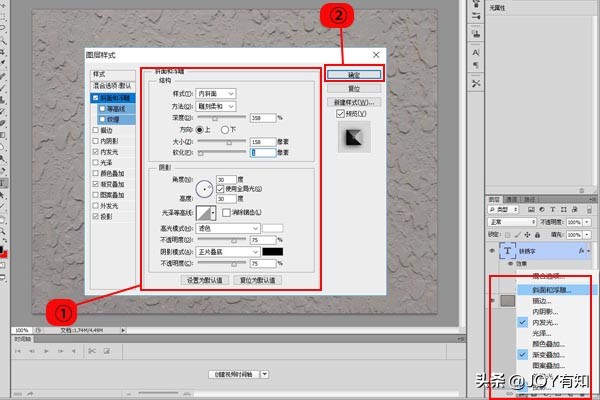Click the 深度 depth slider track
This screenshot has width=600, height=400.
point(222,117)
